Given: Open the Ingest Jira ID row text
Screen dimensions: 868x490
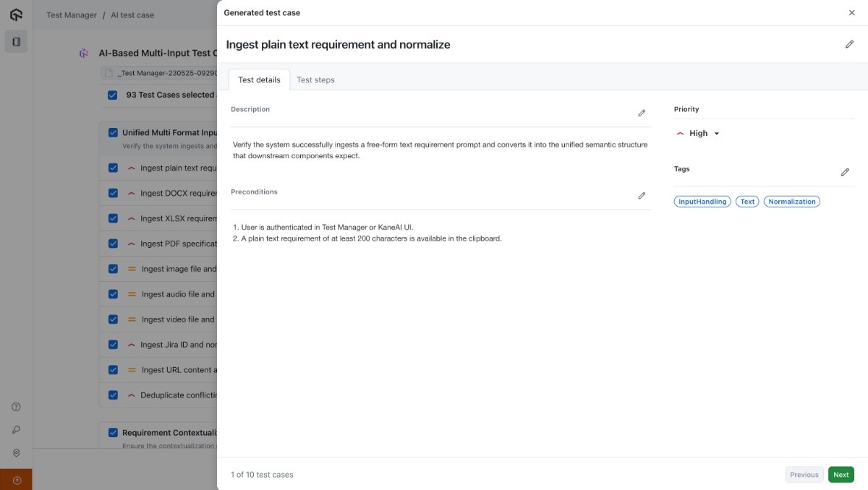Looking at the screenshot, I should coord(179,345).
